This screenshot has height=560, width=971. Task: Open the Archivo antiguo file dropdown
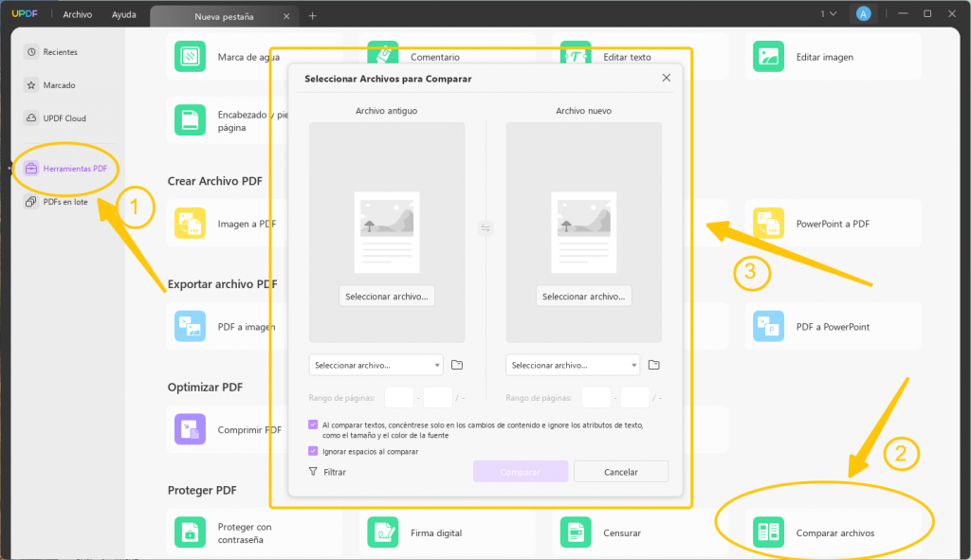tap(374, 364)
